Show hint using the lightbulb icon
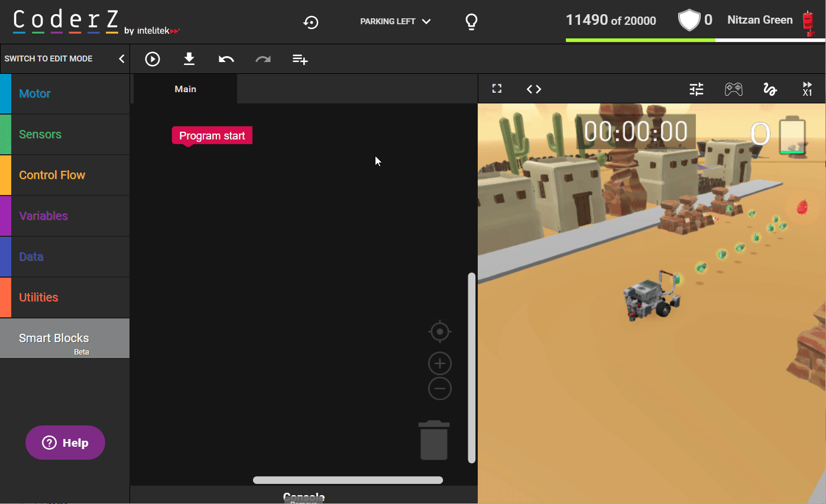This screenshot has height=504, width=826. tap(471, 22)
